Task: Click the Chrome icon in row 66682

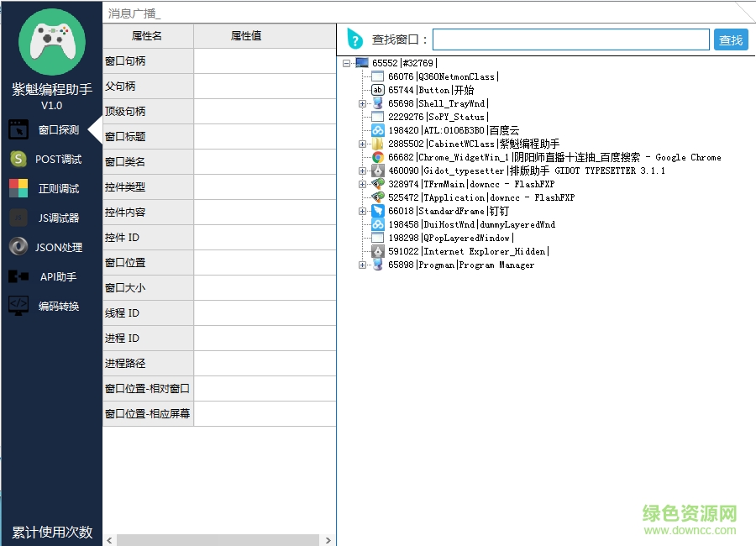Action: pyautogui.click(x=377, y=157)
